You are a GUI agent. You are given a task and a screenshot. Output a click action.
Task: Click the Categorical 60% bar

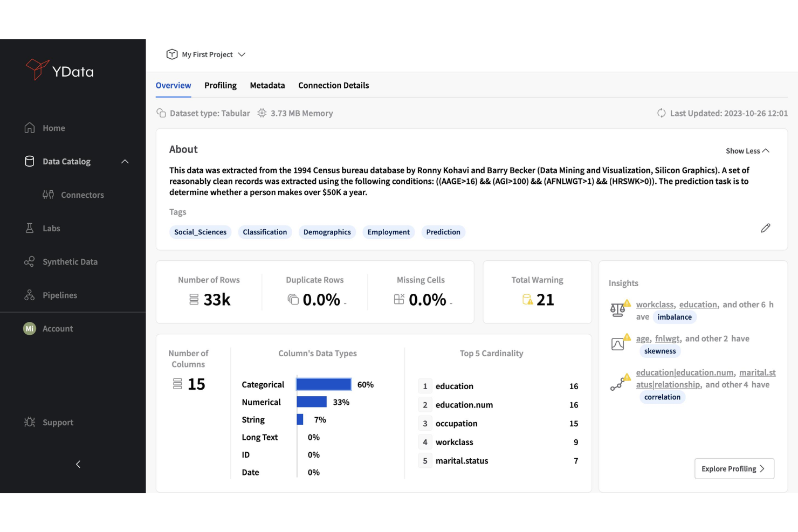tap(324, 384)
